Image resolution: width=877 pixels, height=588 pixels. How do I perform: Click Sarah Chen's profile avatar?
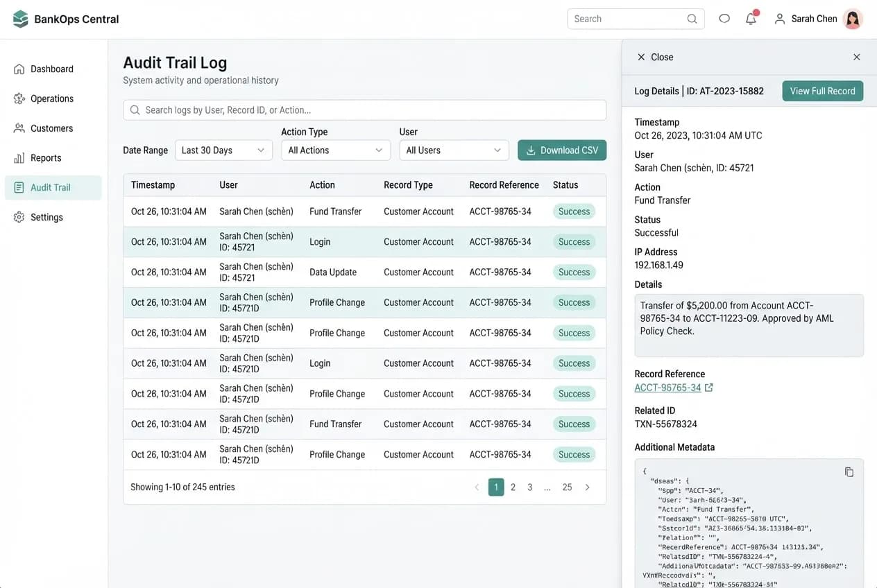(x=853, y=19)
